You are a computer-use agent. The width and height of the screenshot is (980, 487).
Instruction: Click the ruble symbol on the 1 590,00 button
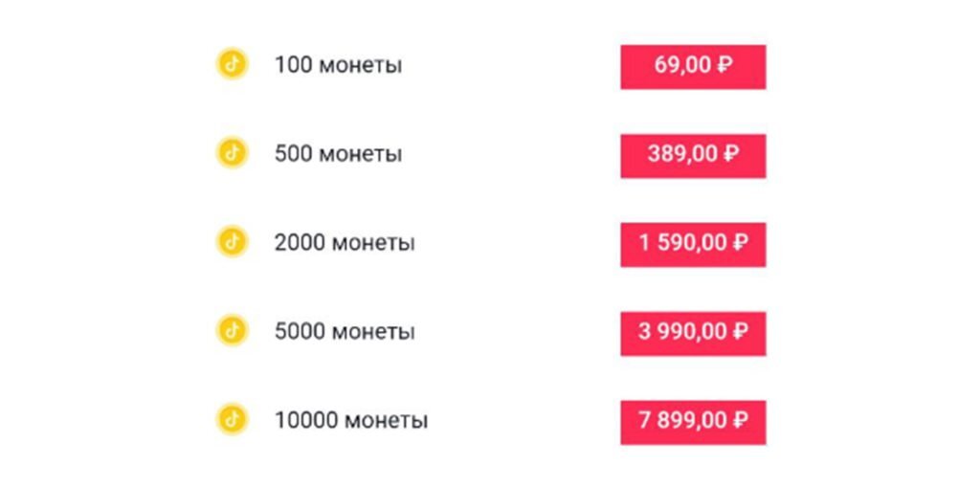click(x=740, y=243)
